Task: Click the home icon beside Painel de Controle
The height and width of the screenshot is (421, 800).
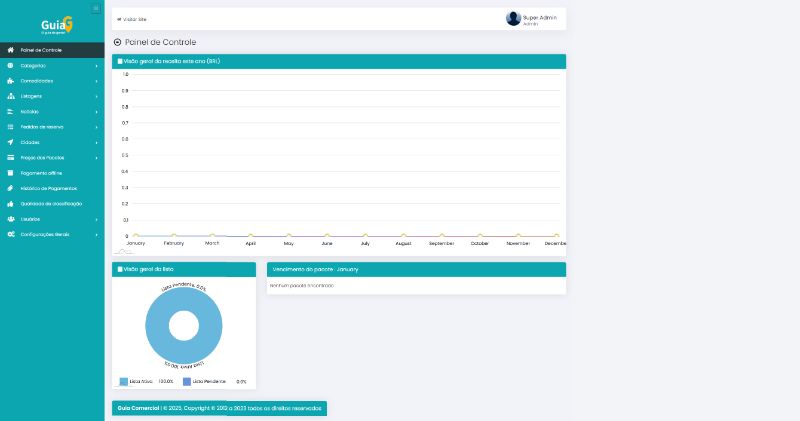Action: point(10,50)
